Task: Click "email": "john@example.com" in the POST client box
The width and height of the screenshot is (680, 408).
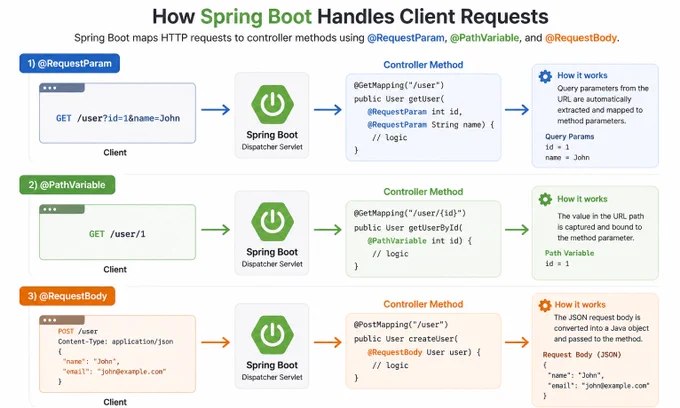Action: [114, 372]
